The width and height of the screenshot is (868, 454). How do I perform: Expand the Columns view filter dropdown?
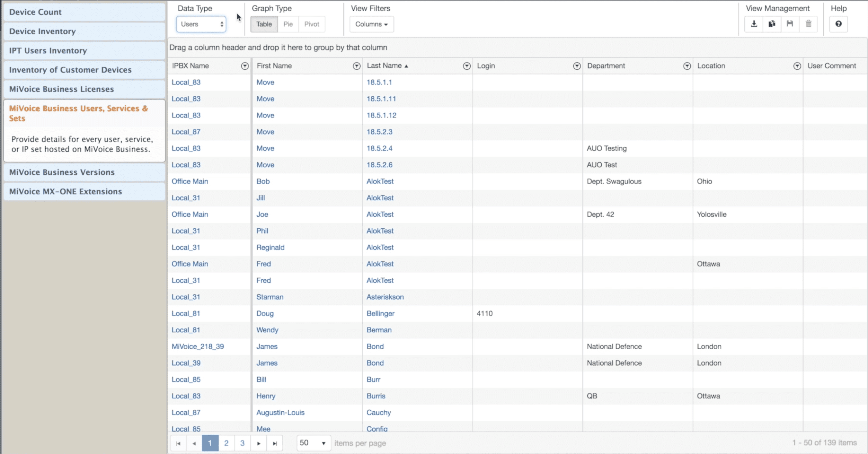pyautogui.click(x=371, y=24)
